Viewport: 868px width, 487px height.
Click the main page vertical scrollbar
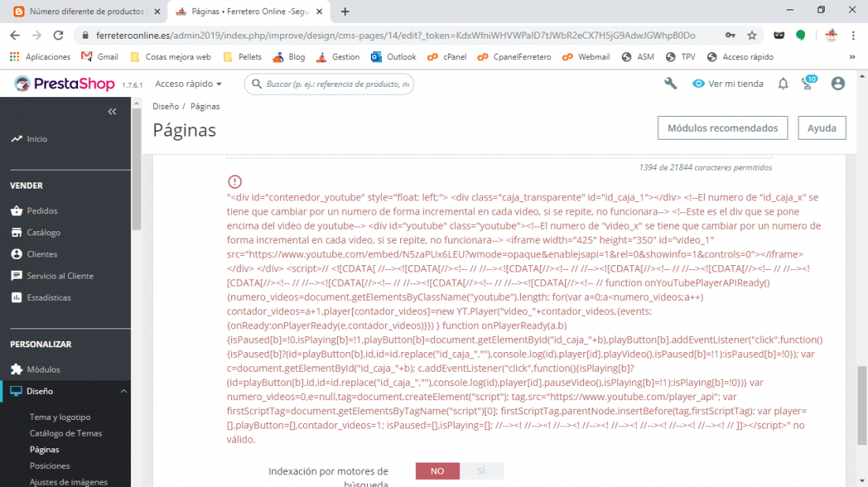point(862,405)
